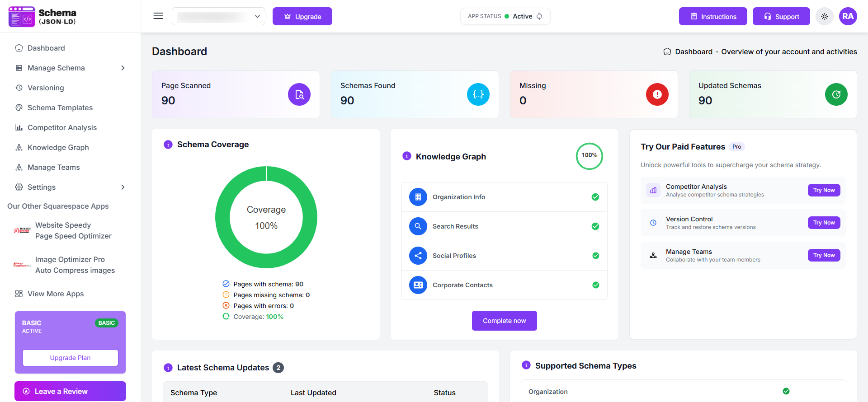This screenshot has width=868, height=402.
Task: Open the store selector dropdown
Action: [x=218, y=16]
